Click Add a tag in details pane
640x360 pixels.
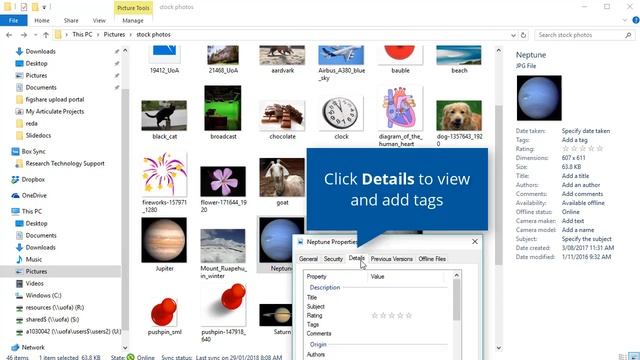(x=574, y=140)
